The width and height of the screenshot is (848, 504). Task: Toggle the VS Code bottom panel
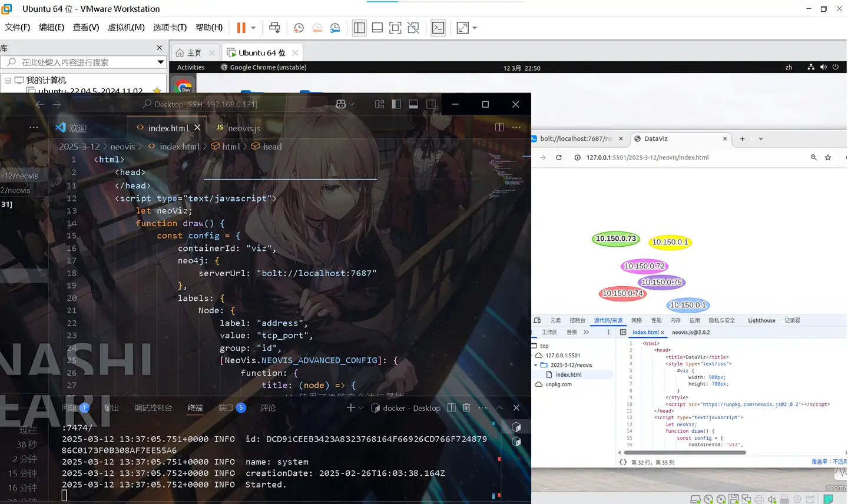[x=413, y=104]
